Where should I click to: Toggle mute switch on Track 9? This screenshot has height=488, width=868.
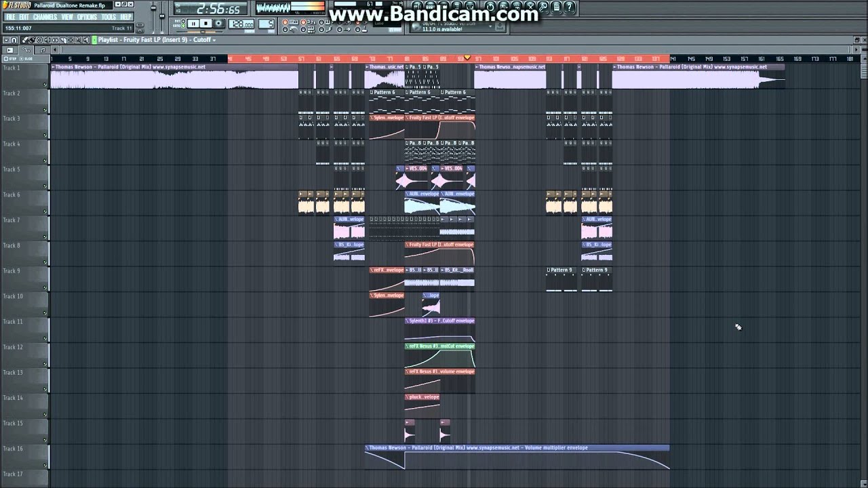point(45,287)
